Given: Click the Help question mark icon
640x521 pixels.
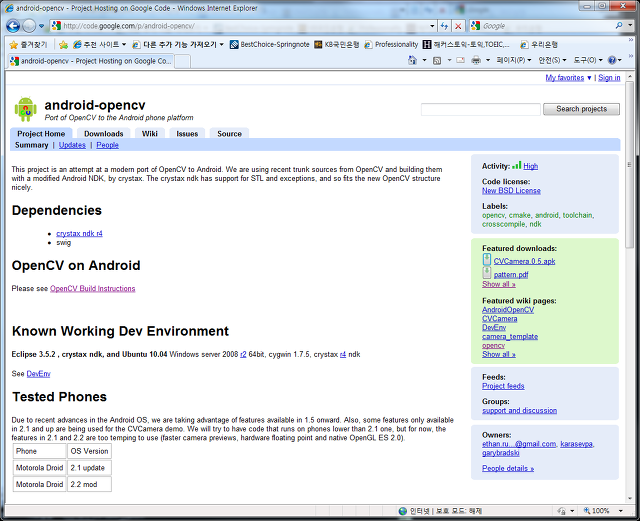Looking at the screenshot, I should click(612, 60).
